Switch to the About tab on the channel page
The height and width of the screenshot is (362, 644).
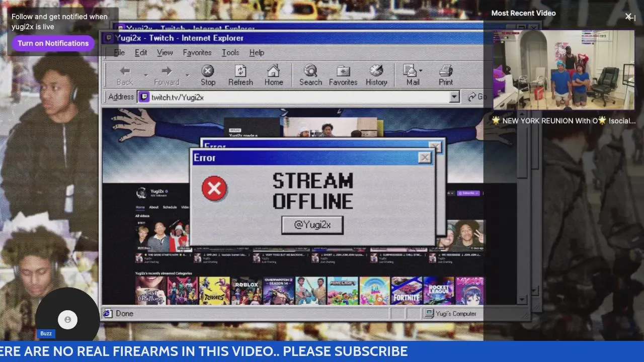point(153,207)
